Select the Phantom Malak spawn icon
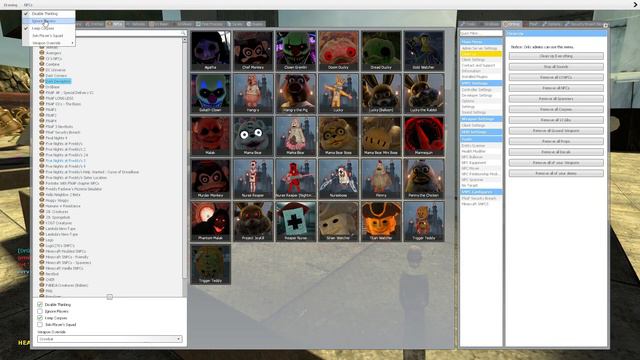The image size is (640, 360). [211, 221]
